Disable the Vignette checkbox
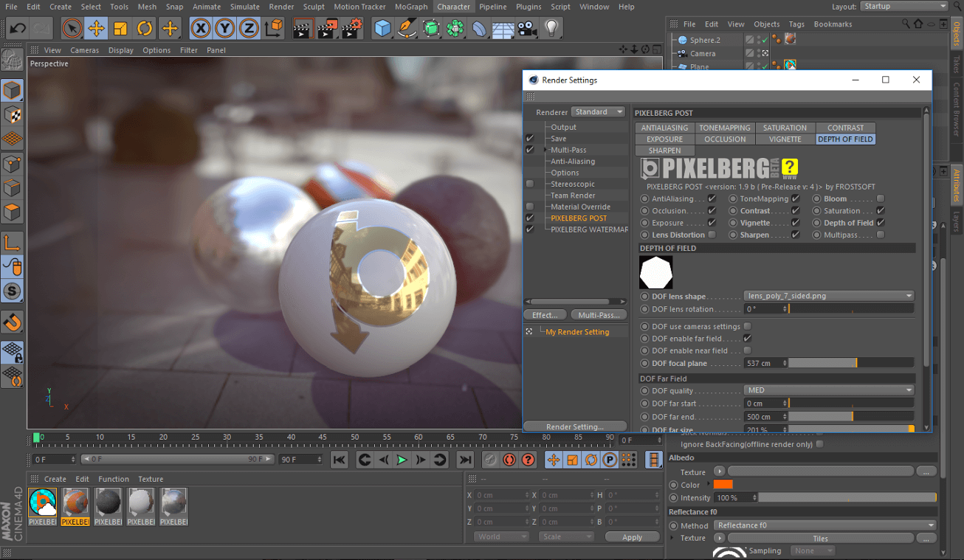Image resolution: width=964 pixels, height=560 pixels. click(796, 223)
